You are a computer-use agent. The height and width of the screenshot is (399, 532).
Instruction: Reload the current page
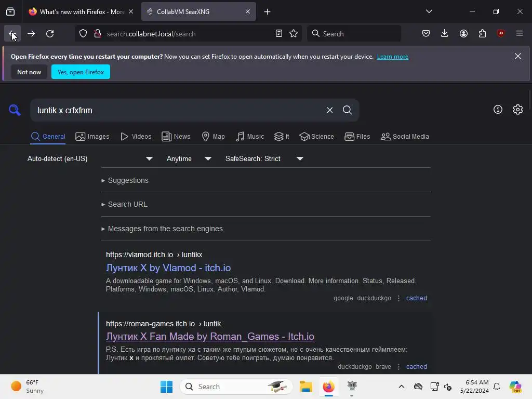pos(50,34)
